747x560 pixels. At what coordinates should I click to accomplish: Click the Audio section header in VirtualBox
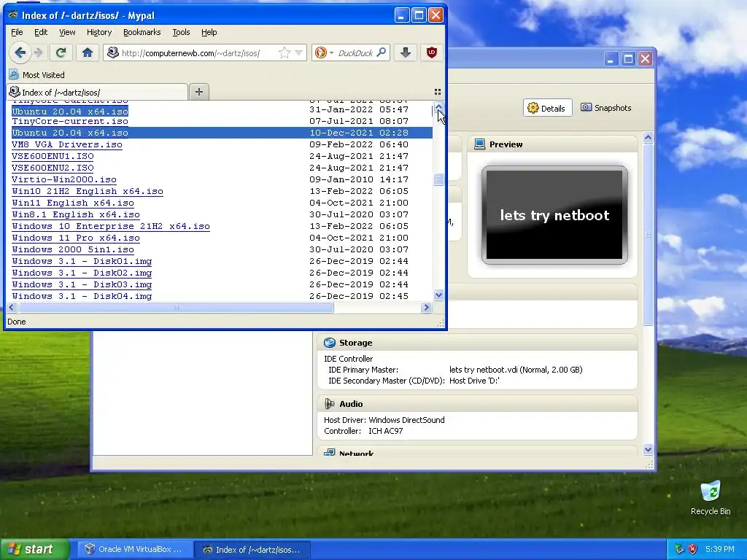477,404
